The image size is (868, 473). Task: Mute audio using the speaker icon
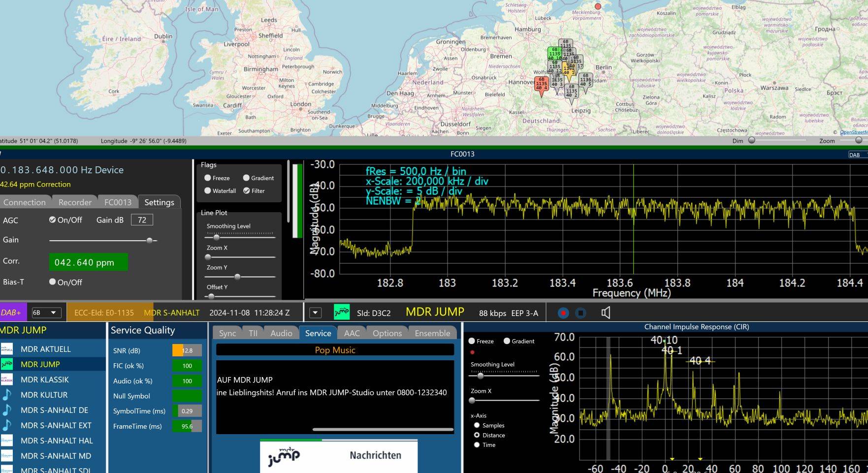point(606,313)
